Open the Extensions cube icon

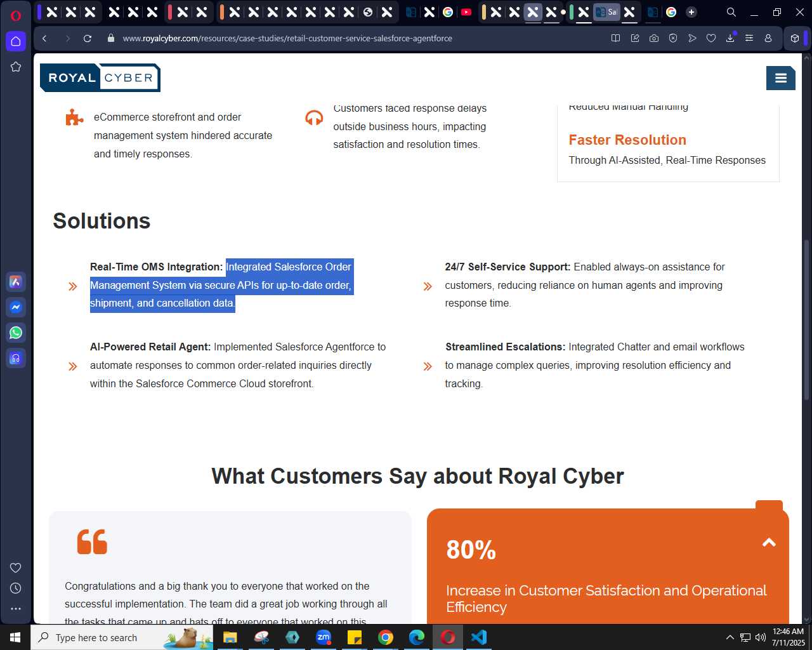795,38
